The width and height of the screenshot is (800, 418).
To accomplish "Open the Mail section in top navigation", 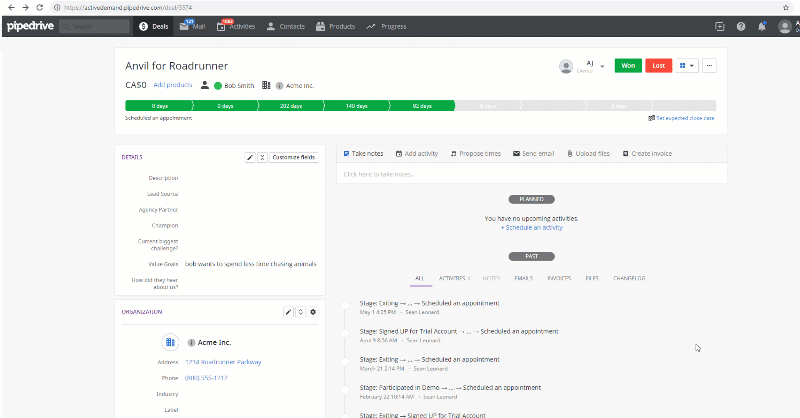I will 192,27.
